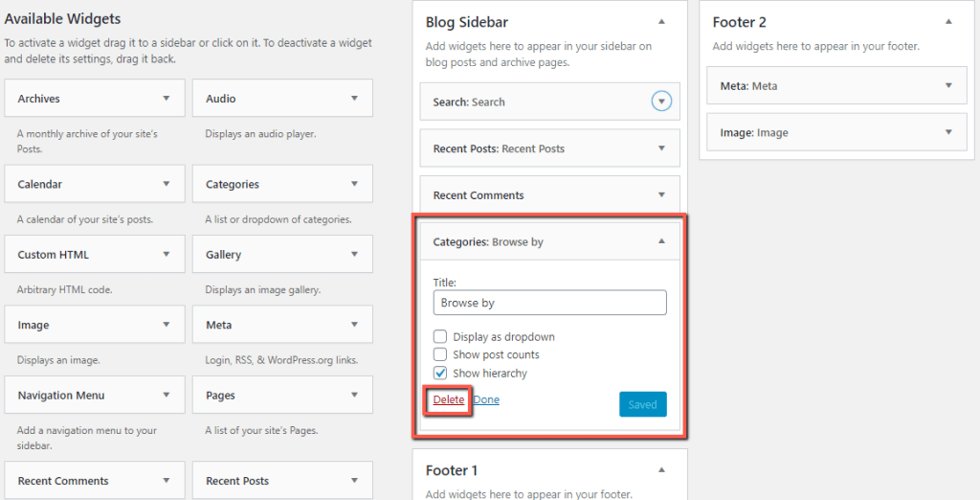Select the Navigation Menu widget title
Image resolution: width=980 pixels, height=500 pixels.
61,396
